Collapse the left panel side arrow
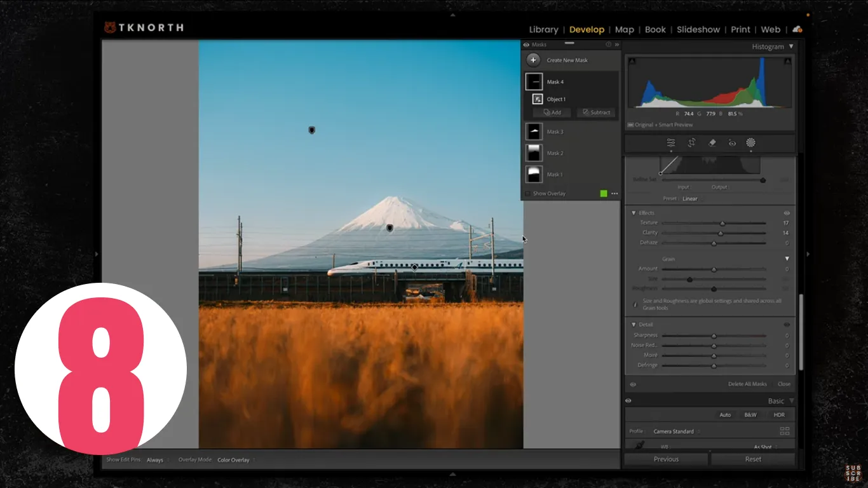The image size is (868, 488). tap(97, 254)
